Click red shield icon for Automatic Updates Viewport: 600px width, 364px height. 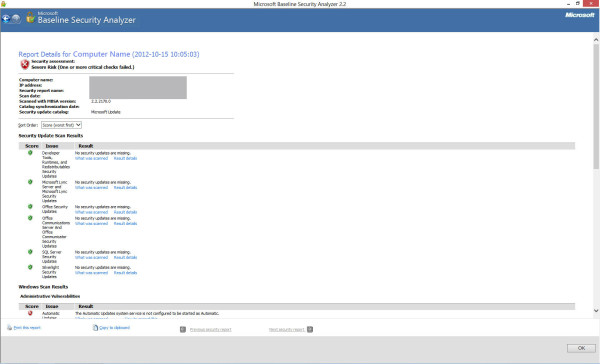tap(30, 313)
